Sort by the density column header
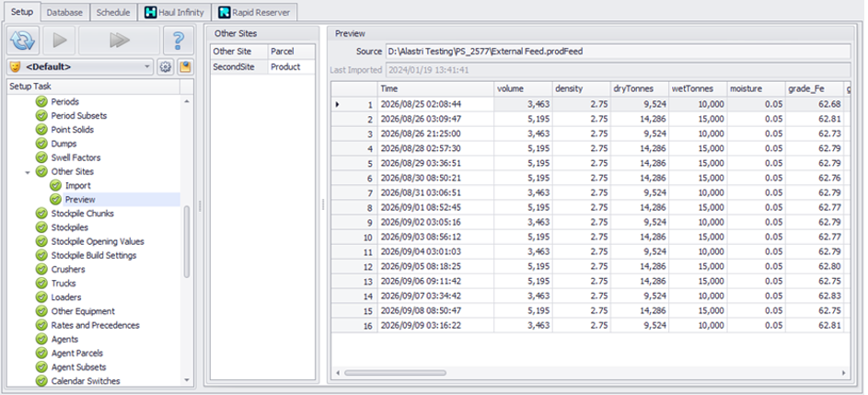 click(x=581, y=88)
